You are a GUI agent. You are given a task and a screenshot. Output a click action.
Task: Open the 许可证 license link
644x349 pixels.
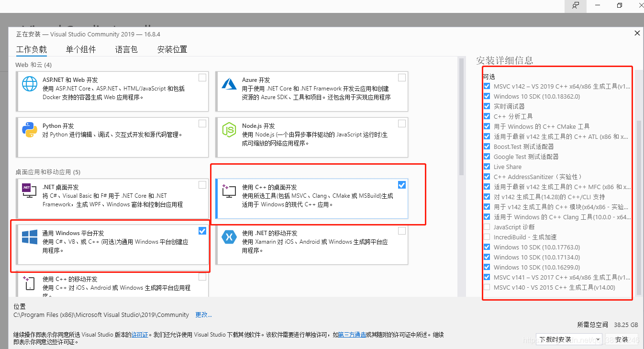click(140, 335)
